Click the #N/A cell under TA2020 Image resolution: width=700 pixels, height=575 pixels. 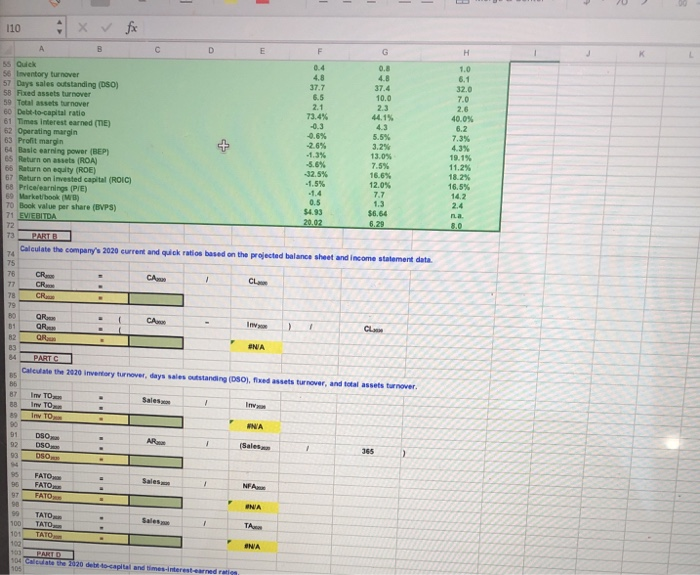coord(252,546)
